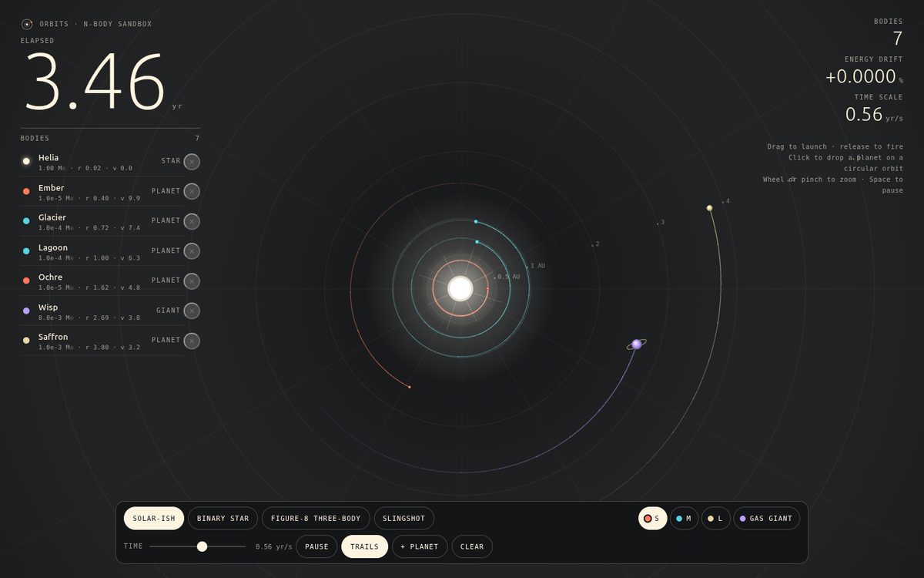This screenshot has height=578, width=924.
Task: Load the Solar-ish preset
Action: click(x=154, y=519)
